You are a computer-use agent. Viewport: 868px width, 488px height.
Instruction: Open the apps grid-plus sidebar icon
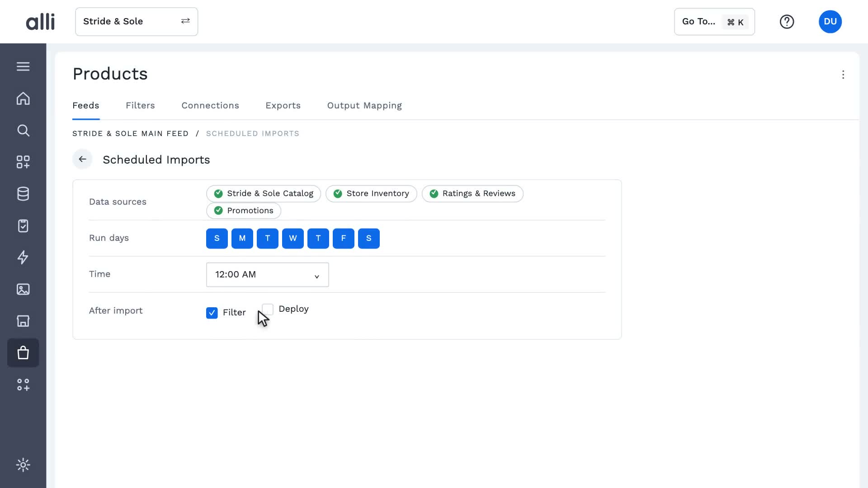click(23, 162)
